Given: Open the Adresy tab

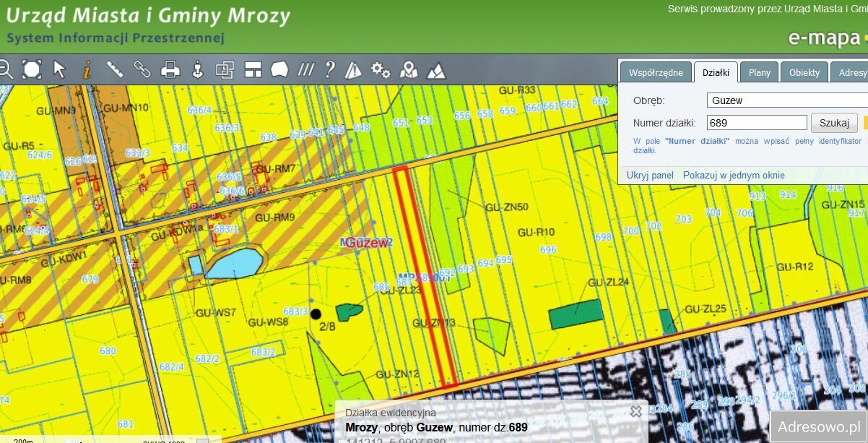Looking at the screenshot, I should click(x=850, y=73).
